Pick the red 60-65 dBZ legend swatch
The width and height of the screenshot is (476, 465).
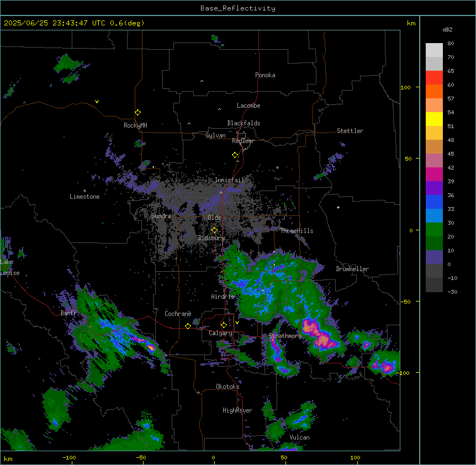[434, 77]
